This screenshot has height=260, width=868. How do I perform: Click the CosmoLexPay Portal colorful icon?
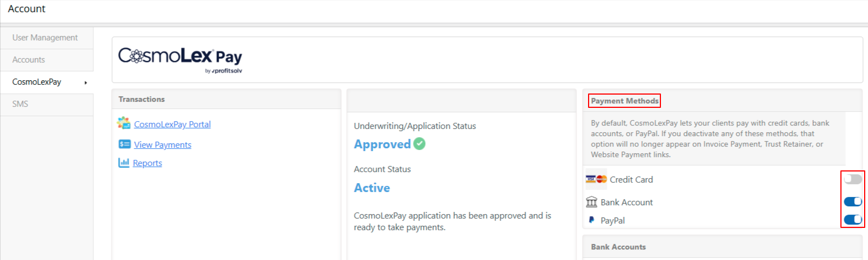[x=124, y=123]
